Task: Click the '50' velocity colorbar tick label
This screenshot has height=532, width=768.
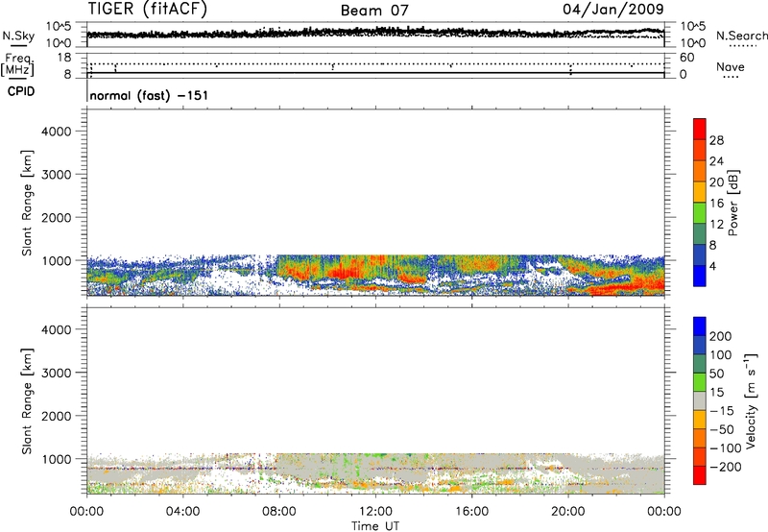Action: click(716, 374)
